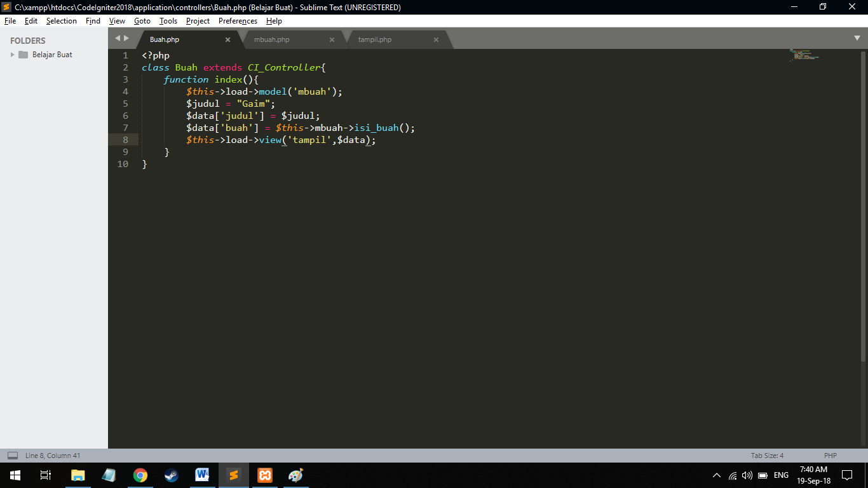The height and width of the screenshot is (488, 868).
Task: Open Google Chrome from taskbar
Action: 140,475
